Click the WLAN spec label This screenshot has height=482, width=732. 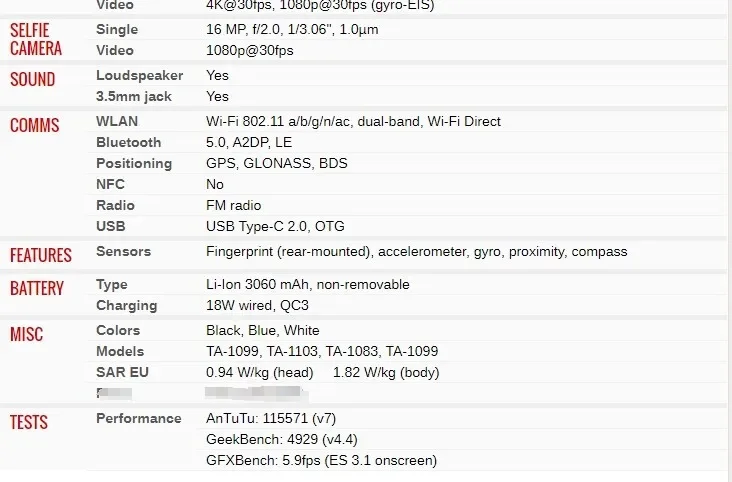click(x=117, y=121)
